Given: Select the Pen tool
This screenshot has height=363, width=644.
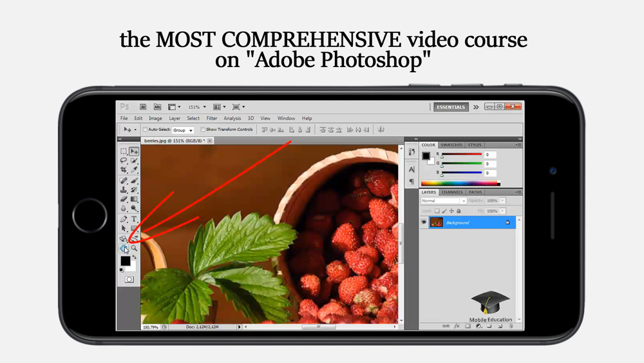Looking at the screenshot, I should [x=123, y=219].
